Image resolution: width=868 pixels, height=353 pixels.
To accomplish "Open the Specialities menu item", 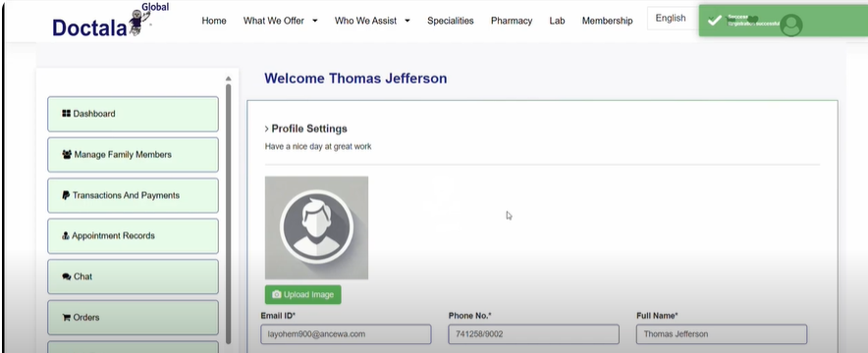I will point(450,21).
